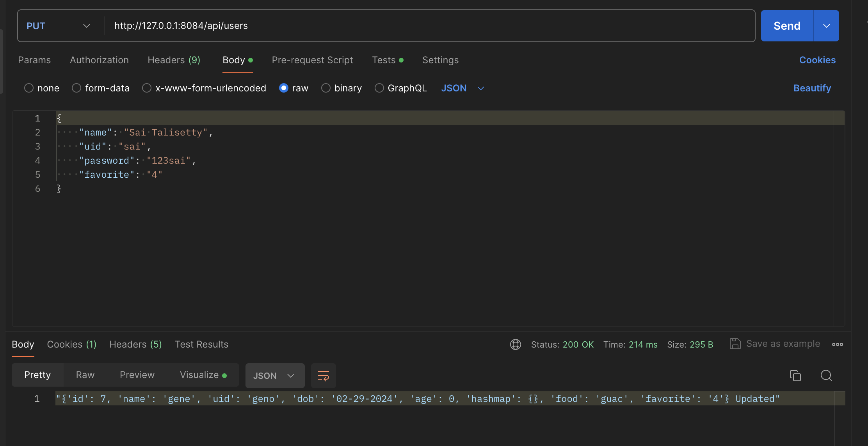
Task: Open the response more options ellipsis
Action: [838, 344]
